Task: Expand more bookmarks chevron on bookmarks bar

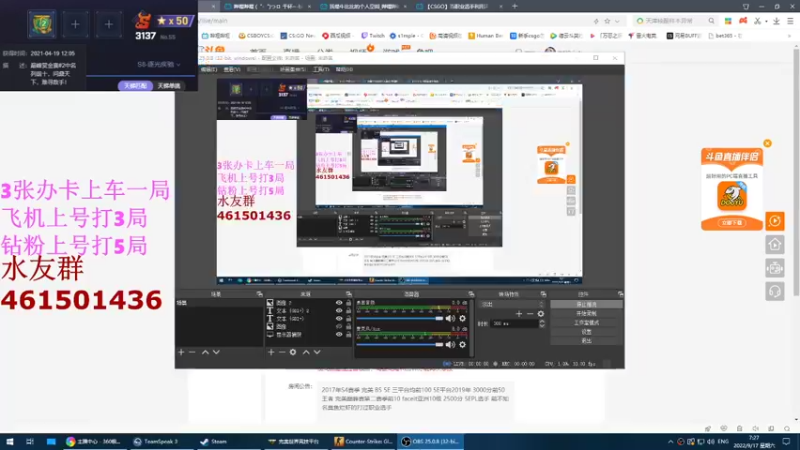Action: click(790, 36)
